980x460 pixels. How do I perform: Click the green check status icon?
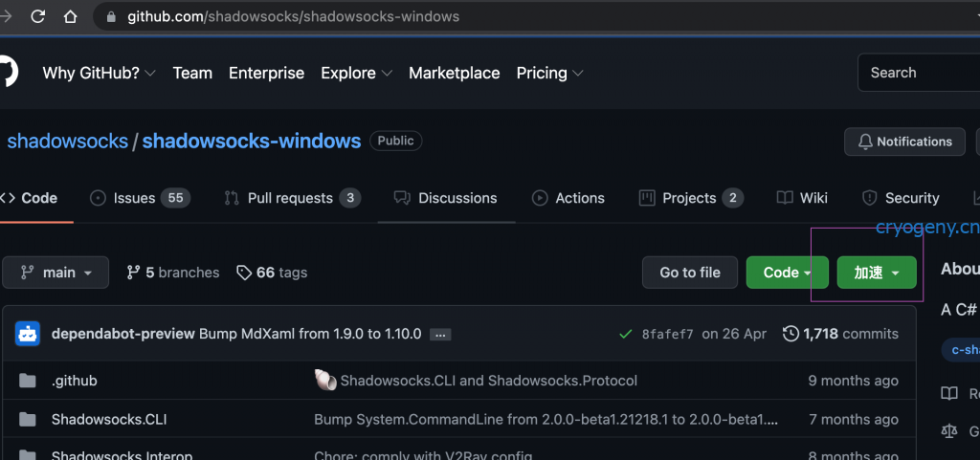(x=625, y=334)
